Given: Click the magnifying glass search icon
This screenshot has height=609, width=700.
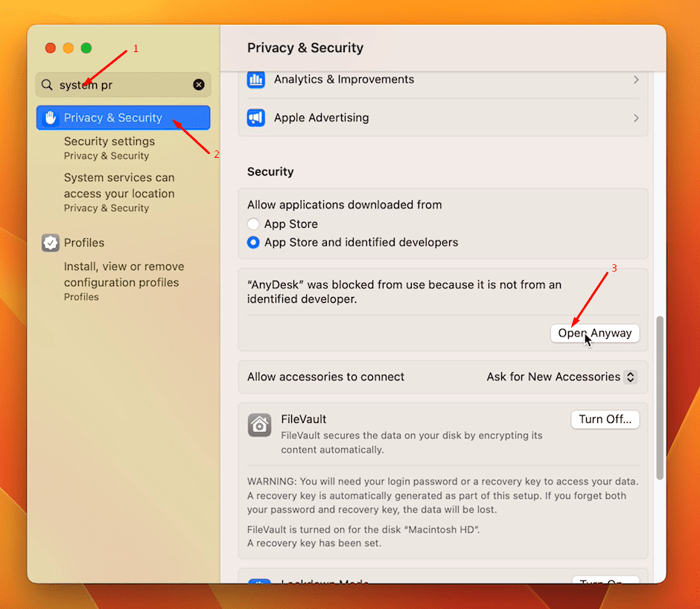Looking at the screenshot, I should point(48,85).
